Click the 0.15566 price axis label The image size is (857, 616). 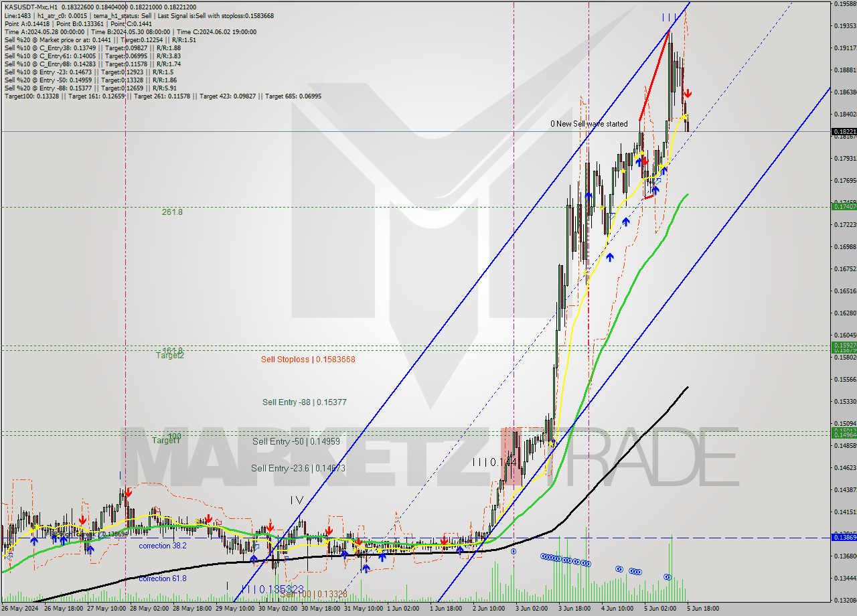tap(845, 379)
